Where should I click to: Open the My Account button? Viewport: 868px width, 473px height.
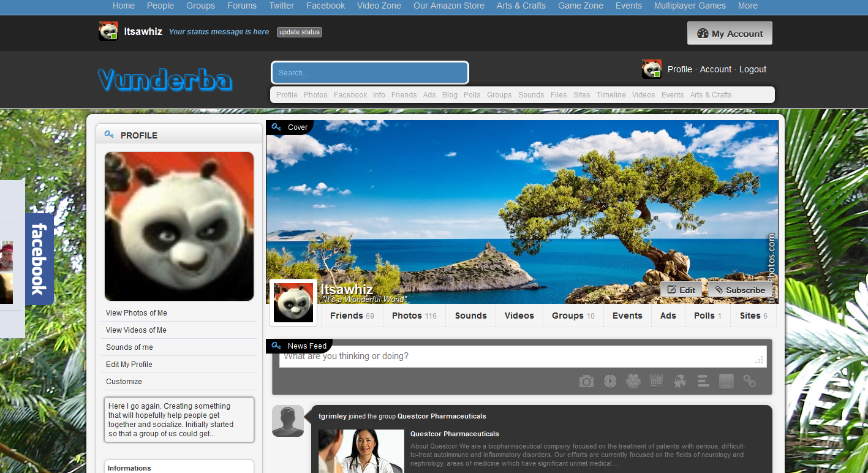tap(730, 34)
